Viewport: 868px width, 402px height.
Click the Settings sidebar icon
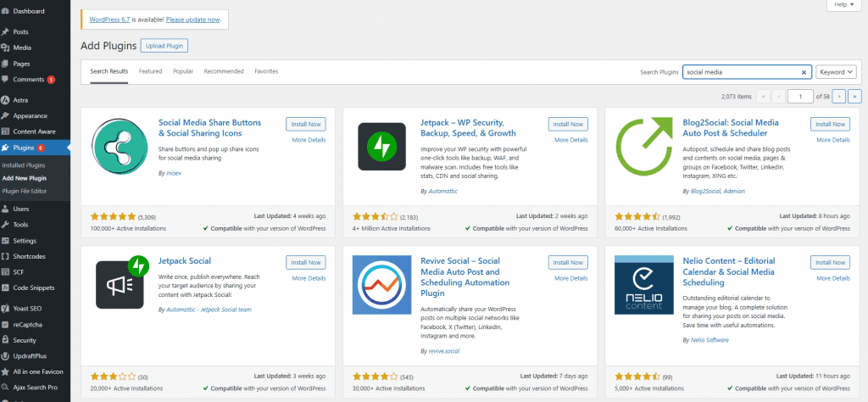[5, 241]
